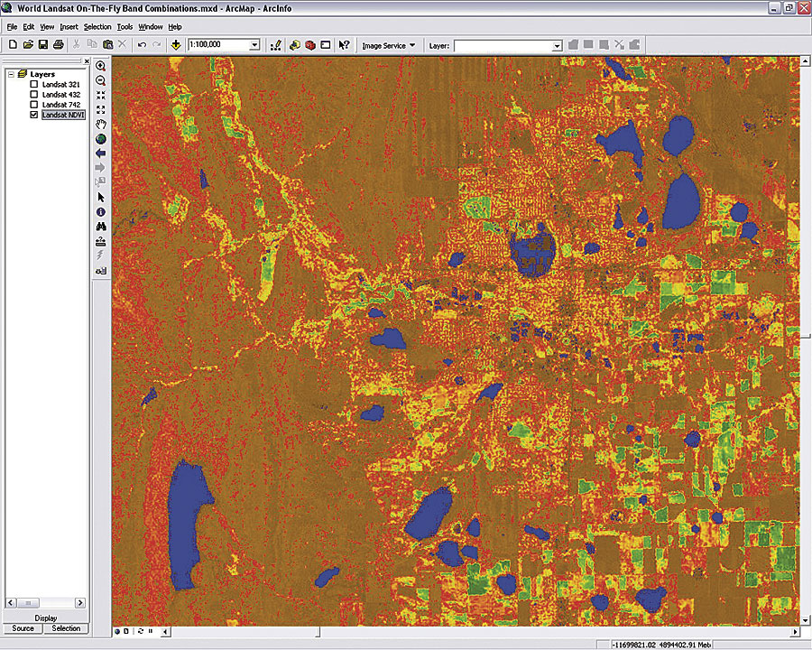Turn on the Landsat 742 layer

pyautogui.click(x=34, y=105)
